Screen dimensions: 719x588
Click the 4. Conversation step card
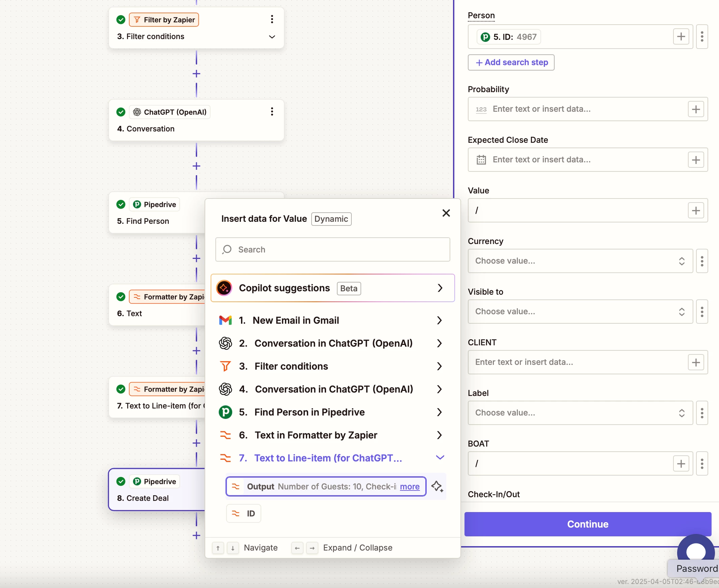click(196, 120)
